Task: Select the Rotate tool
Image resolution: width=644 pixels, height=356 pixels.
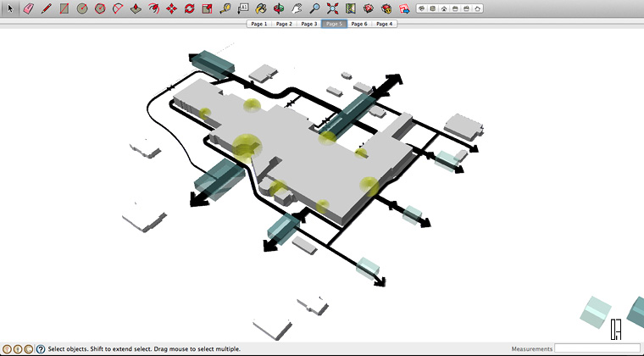Action: click(x=189, y=8)
